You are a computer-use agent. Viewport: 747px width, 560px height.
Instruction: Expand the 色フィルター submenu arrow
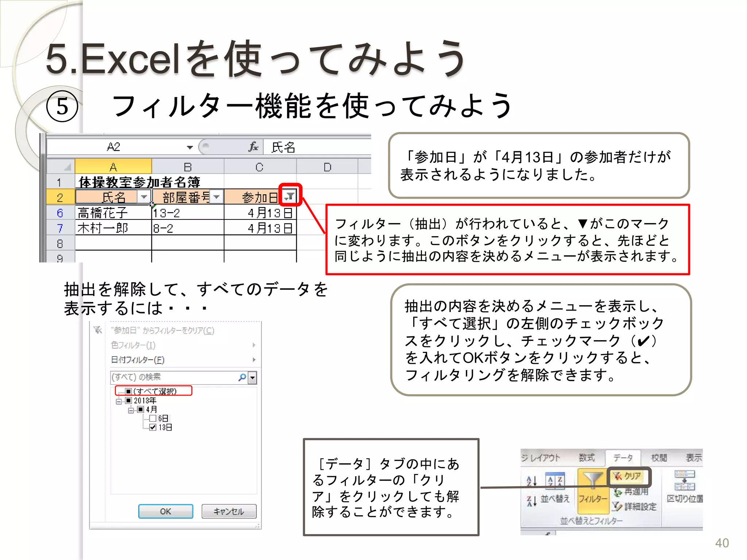click(254, 345)
